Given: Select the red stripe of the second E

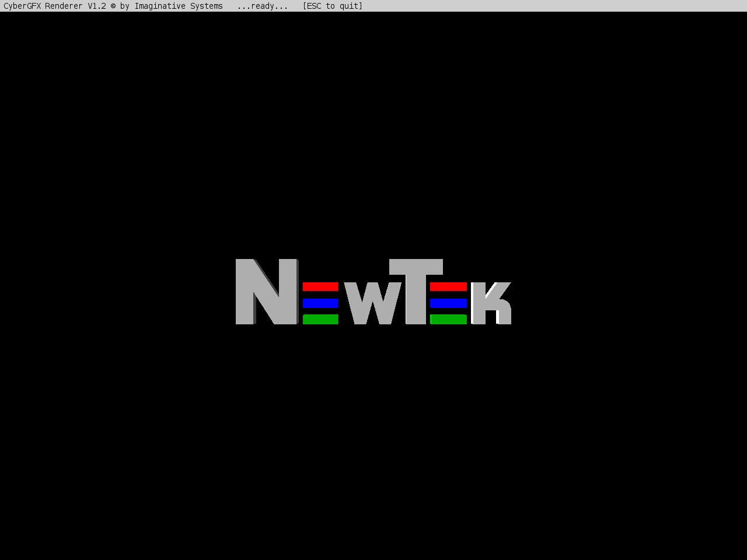Looking at the screenshot, I should pyautogui.click(x=449, y=286).
